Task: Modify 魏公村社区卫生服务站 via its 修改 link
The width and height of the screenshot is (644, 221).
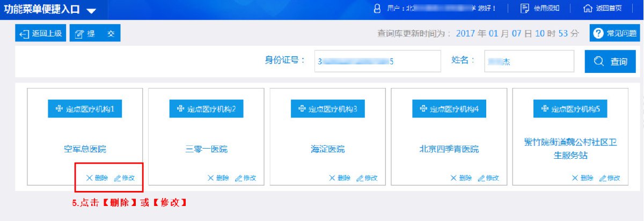Action: tap(610, 178)
